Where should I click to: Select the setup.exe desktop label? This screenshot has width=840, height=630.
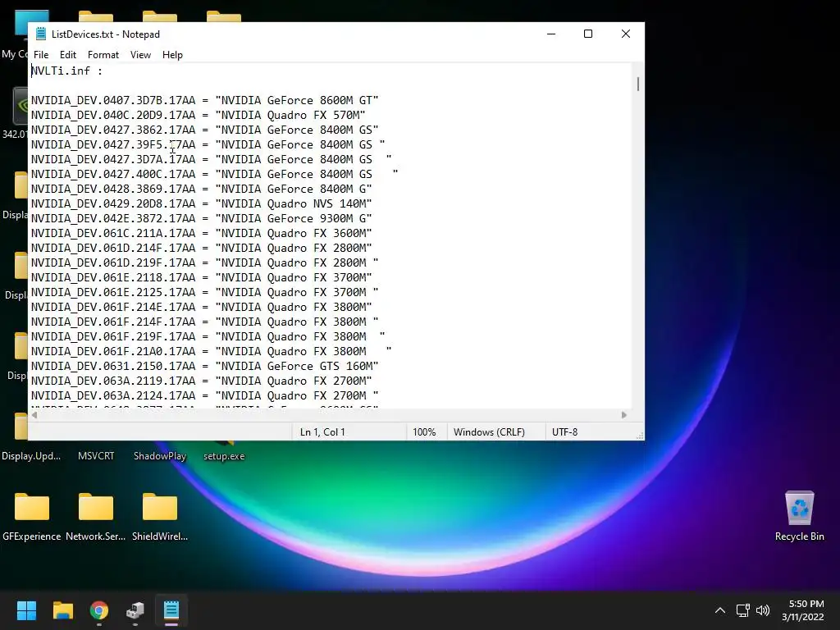click(224, 456)
